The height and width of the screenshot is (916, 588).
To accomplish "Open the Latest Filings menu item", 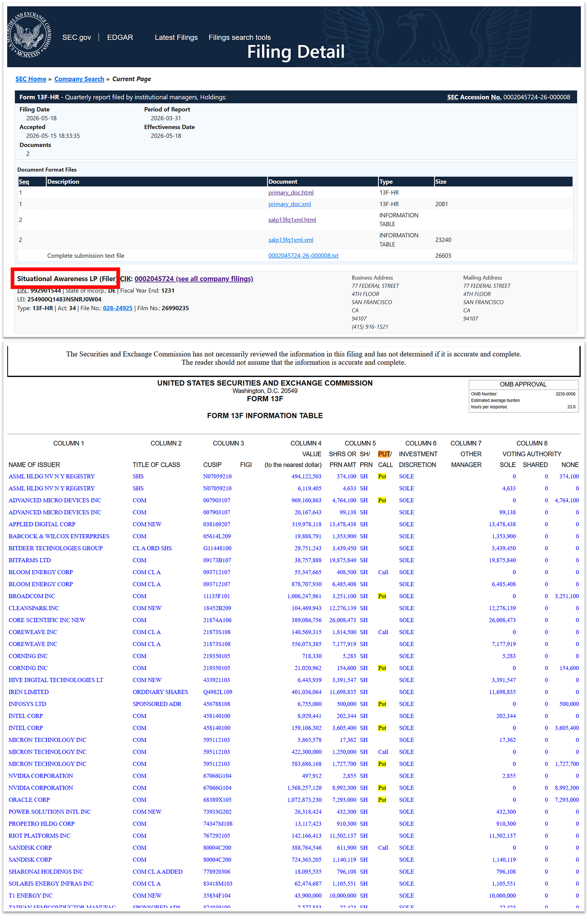I will (x=176, y=37).
